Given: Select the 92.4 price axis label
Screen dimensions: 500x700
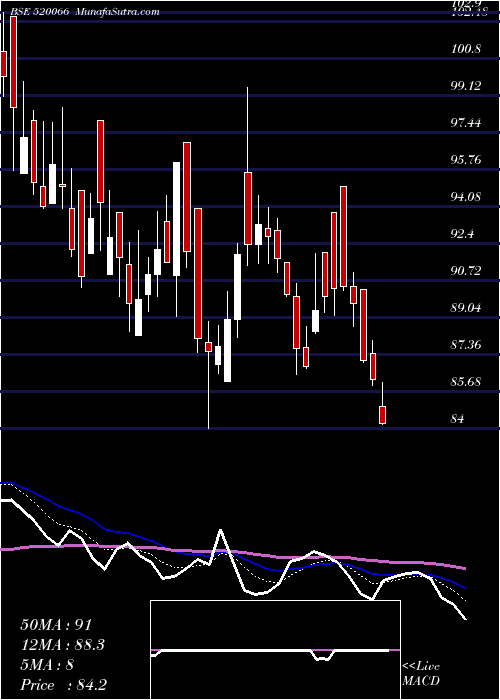Looking at the screenshot, I should click(x=462, y=233).
